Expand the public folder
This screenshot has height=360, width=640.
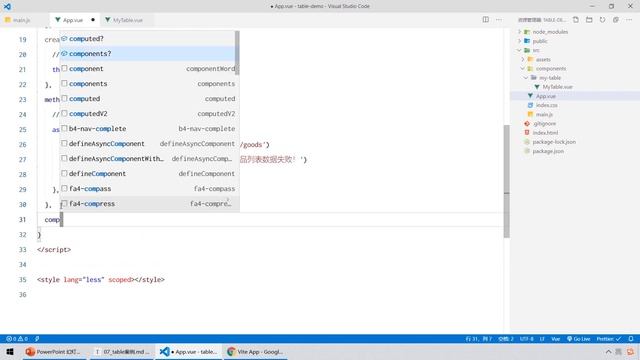[520, 41]
